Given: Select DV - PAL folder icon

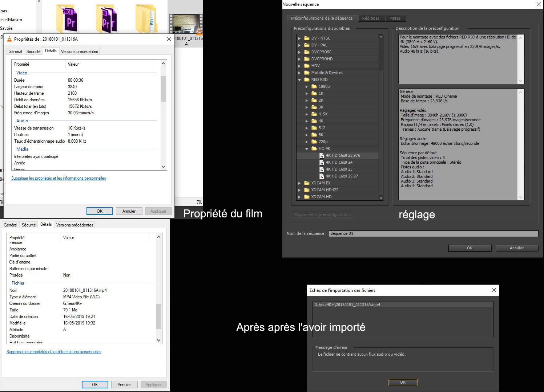Looking at the screenshot, I should (x=307, y=45).
